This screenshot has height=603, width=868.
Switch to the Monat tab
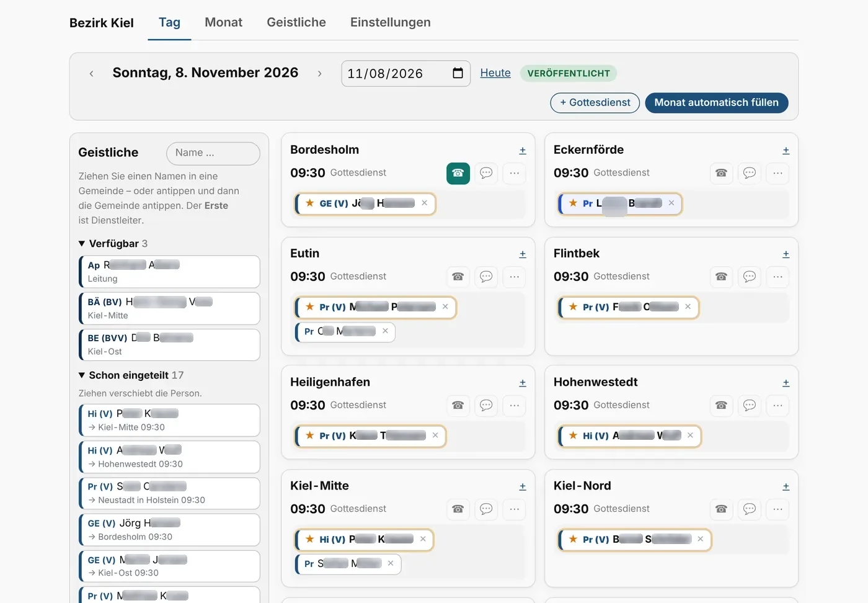point(224,23)
